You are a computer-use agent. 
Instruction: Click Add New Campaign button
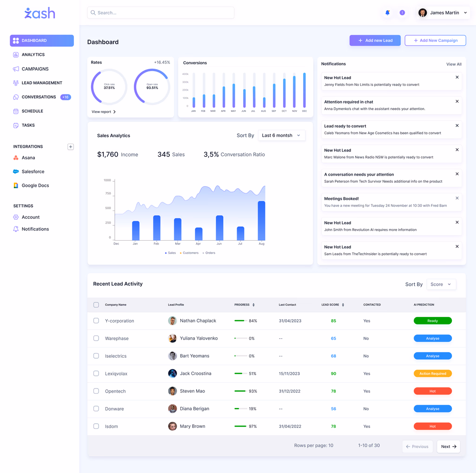(x=435, y=40)
